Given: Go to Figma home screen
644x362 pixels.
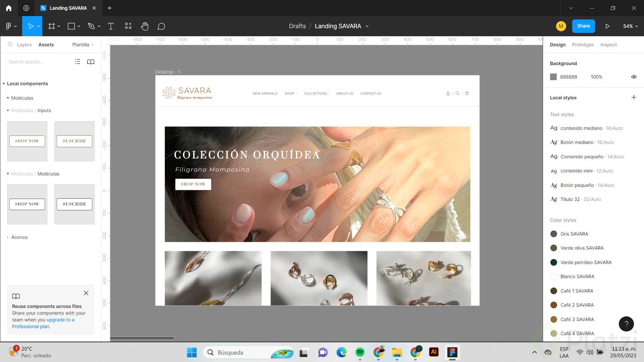Looking at the screenshot, I should point(9,8).
